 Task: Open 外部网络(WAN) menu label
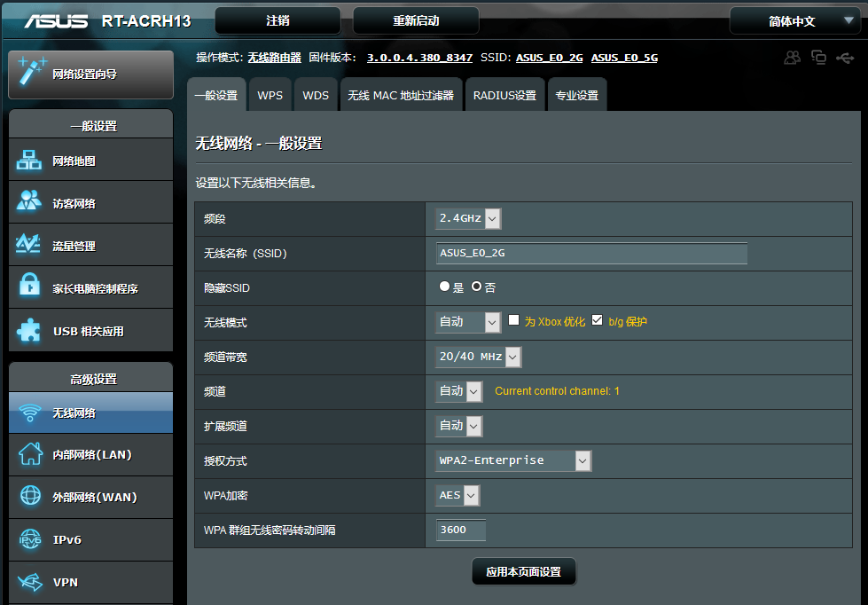coord(95,498)
